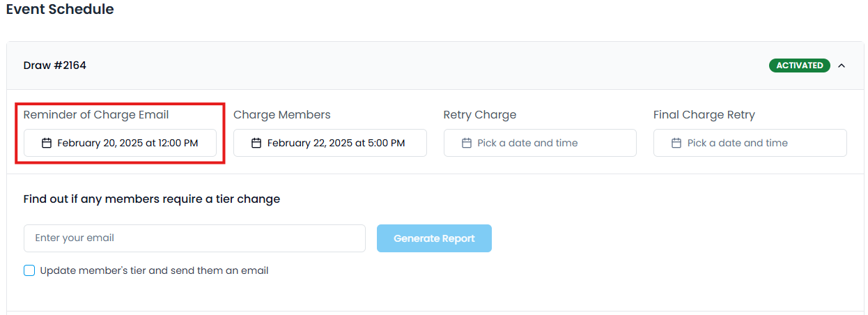Click the Final Charge Retry label
This screenshot has height=315, width=868.
tap(704, 115)
